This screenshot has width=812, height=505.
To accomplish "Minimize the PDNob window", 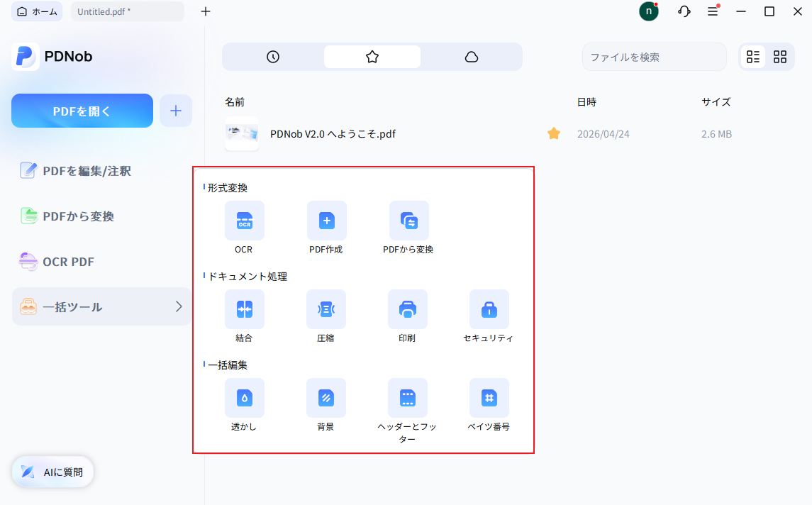I will pyautogui.click(x=741, y=11).
